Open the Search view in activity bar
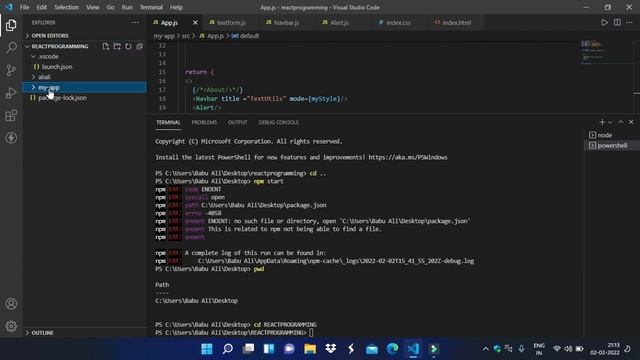This screenshot has width=640, height=360. tap(11, 48)
